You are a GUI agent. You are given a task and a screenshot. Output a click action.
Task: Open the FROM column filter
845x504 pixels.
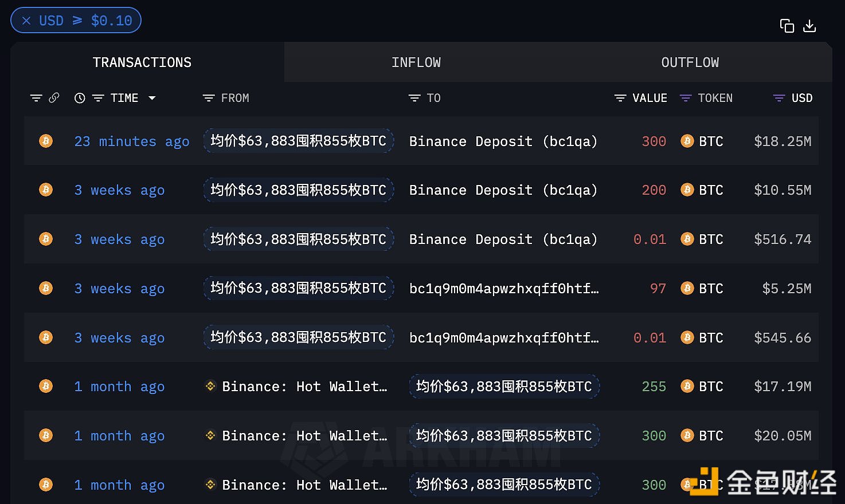coord(209,98)
